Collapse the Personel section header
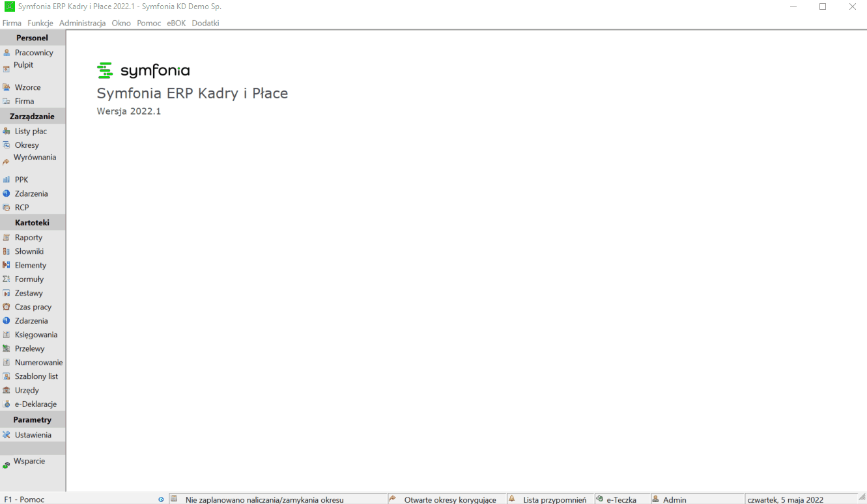The image size is (867, 504). [x=33, y=38]
